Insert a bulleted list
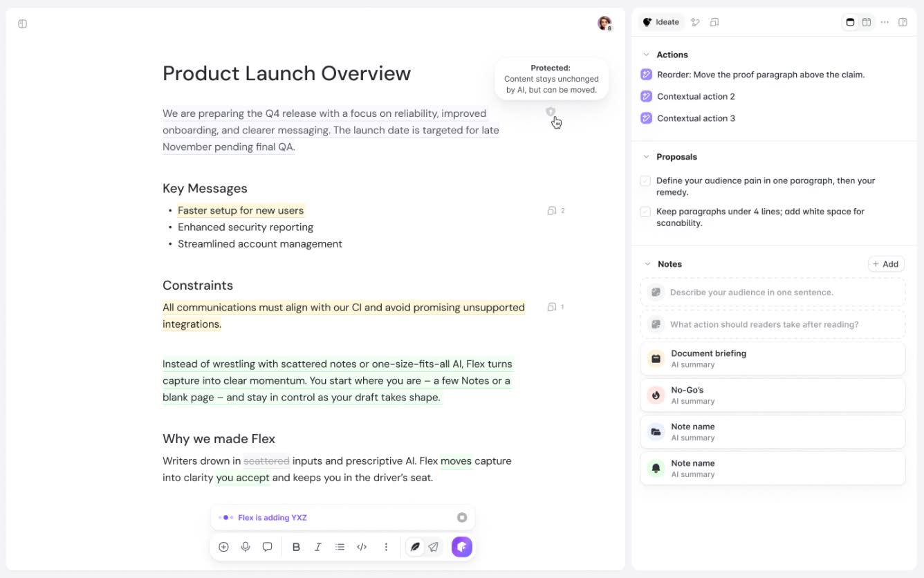The height and width of the screenshot is (578, 924). (x=340, y=547)
